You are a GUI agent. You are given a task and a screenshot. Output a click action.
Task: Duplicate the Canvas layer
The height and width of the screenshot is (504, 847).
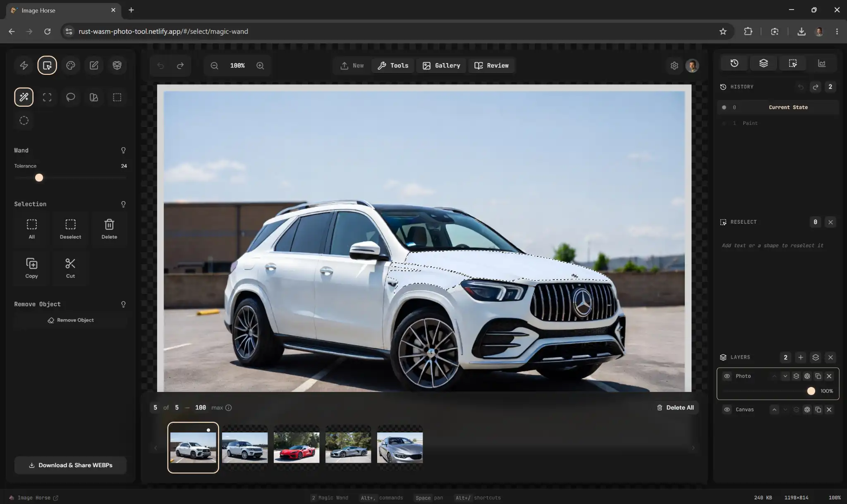[x=818, y=410]
